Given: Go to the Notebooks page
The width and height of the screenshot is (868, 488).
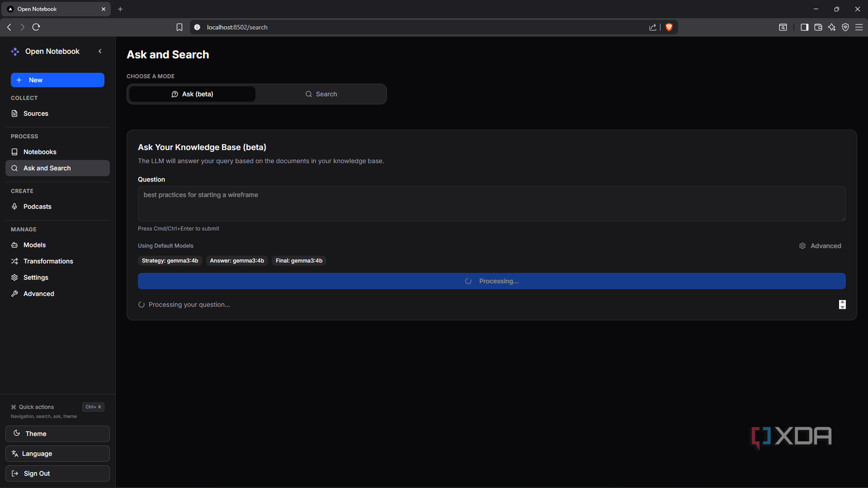Looking at the screenshot, I should 57,152.
